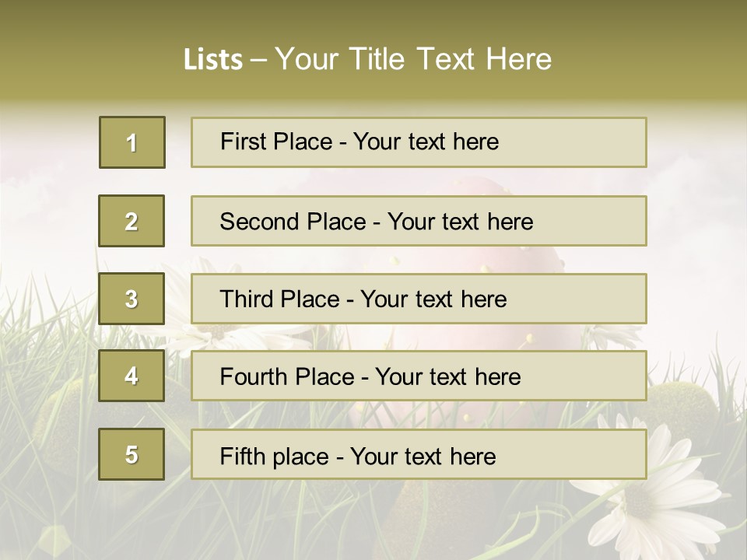The width and height of the screenshot is (747, 560).
Task: Select the number 2 box
Action: pos(132,221)
